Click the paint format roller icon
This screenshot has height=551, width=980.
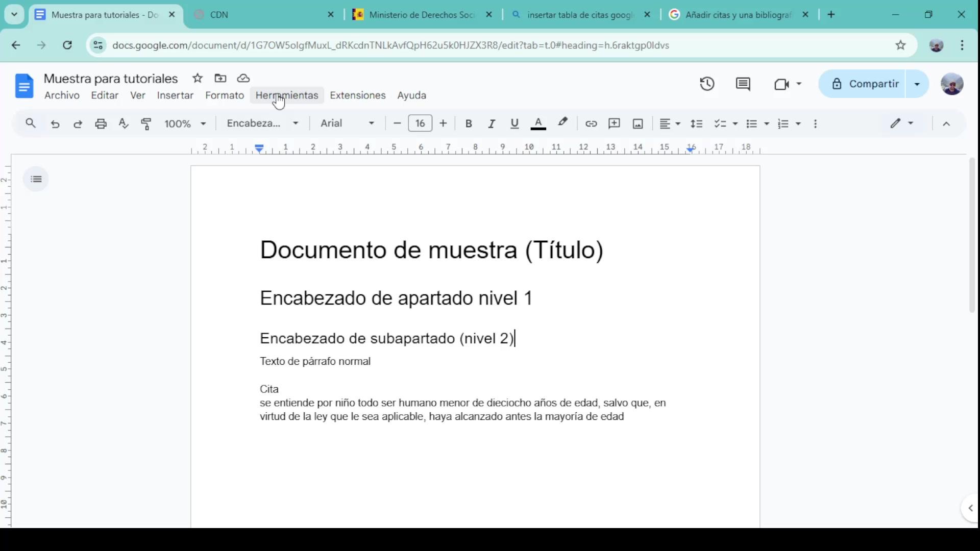click(146, 123)
